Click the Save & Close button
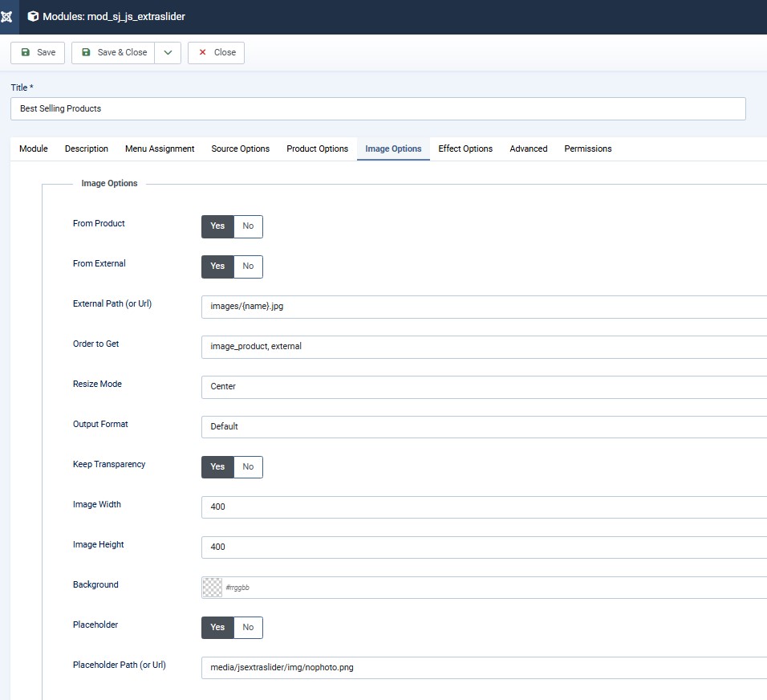Screen dimensions: 767x700 (113, 53)
